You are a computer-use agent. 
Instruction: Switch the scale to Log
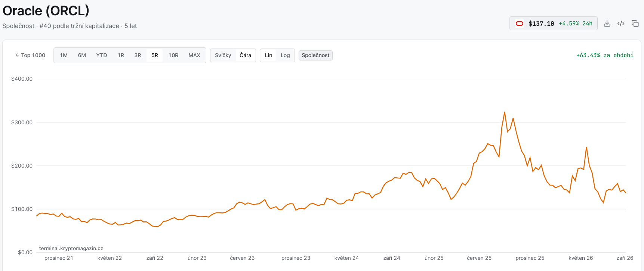(285, 55)
